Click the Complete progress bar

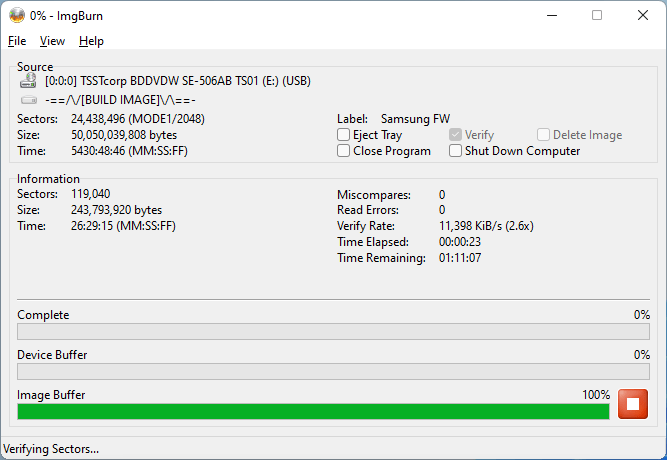click(333, 332)
